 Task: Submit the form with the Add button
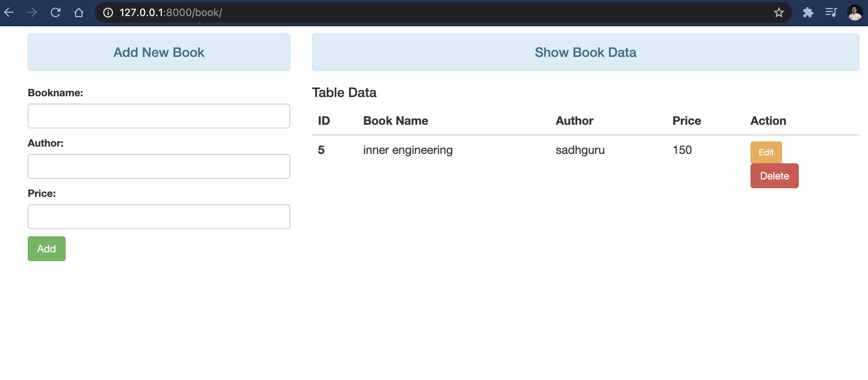[47, 249]
